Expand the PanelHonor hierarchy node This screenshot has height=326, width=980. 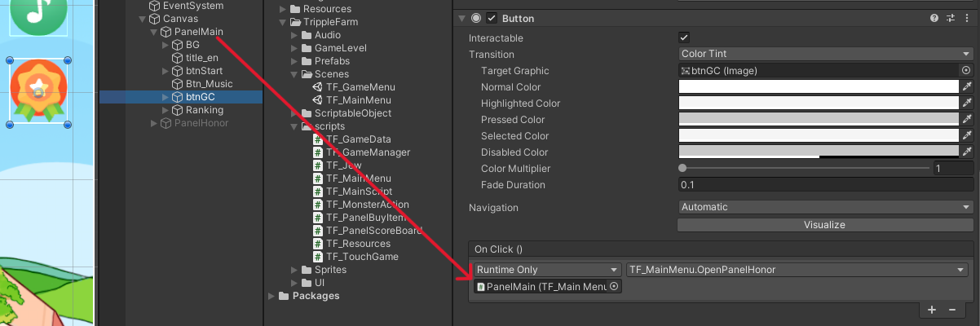pos(154,123)
